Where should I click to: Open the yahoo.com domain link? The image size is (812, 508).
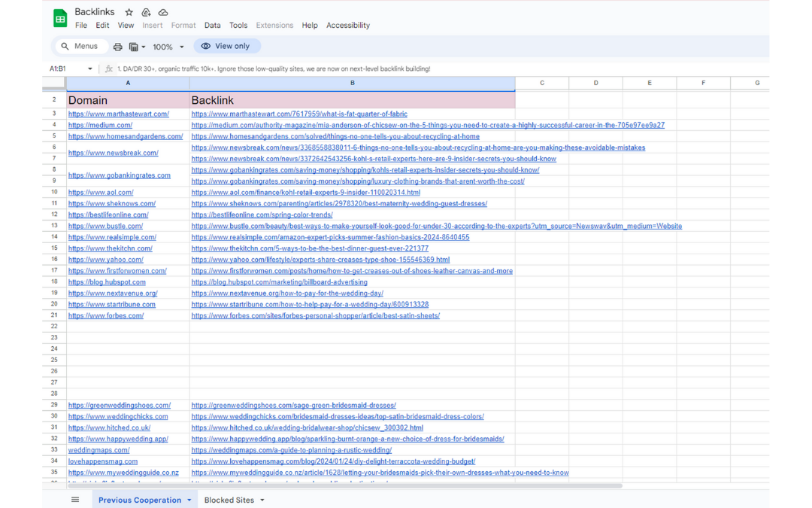tap(106, 260)
